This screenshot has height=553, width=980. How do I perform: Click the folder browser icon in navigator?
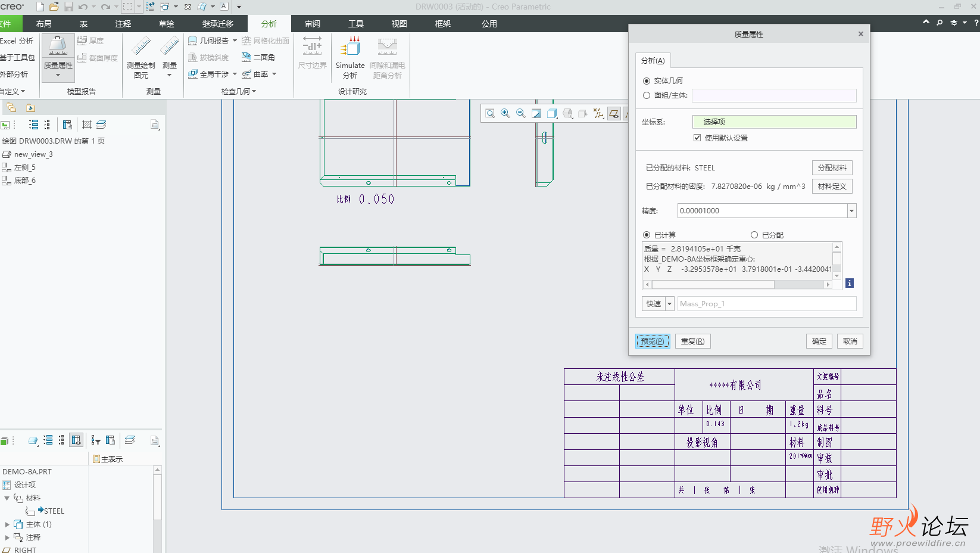coord(11,108)
